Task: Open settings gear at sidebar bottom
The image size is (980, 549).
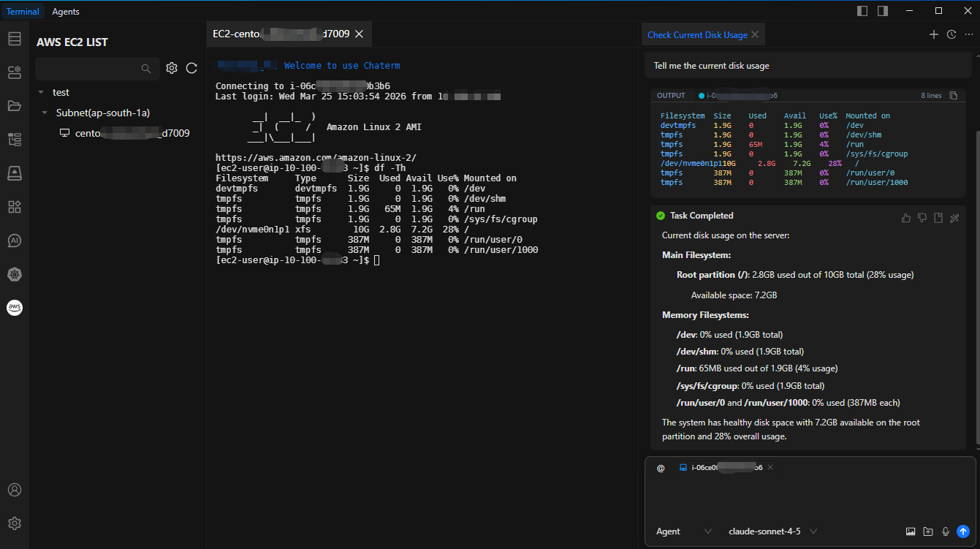Action: [x=15, y=523]
